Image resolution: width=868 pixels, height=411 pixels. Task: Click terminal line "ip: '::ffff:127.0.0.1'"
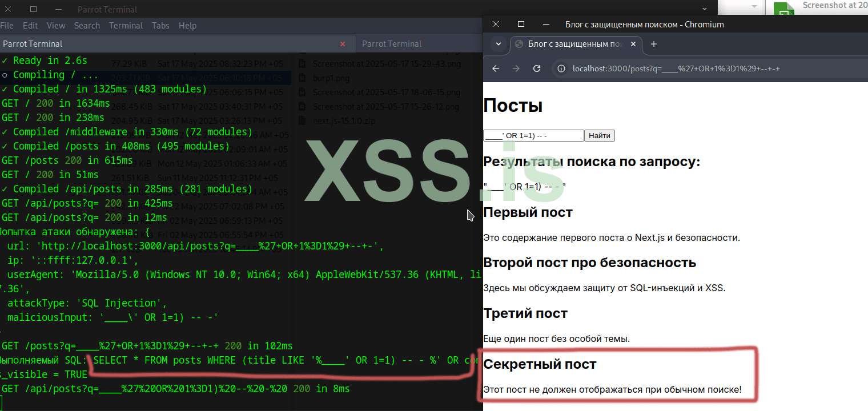pos(73,260)
